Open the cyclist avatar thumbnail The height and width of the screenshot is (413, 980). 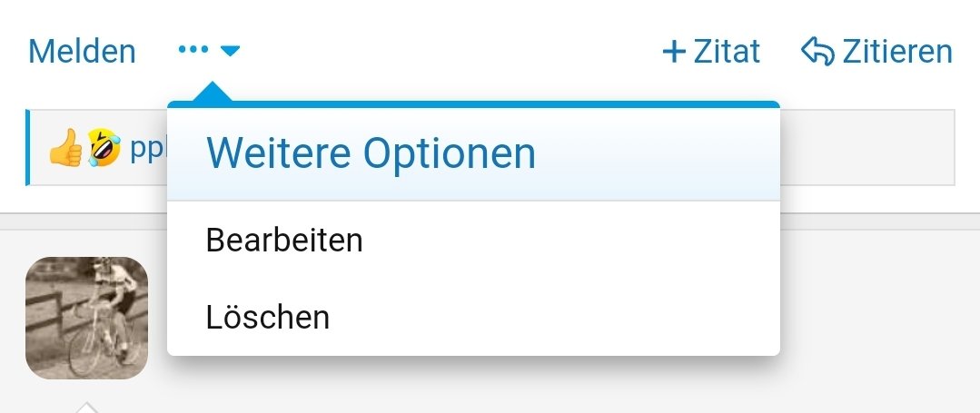click(86, 318)
